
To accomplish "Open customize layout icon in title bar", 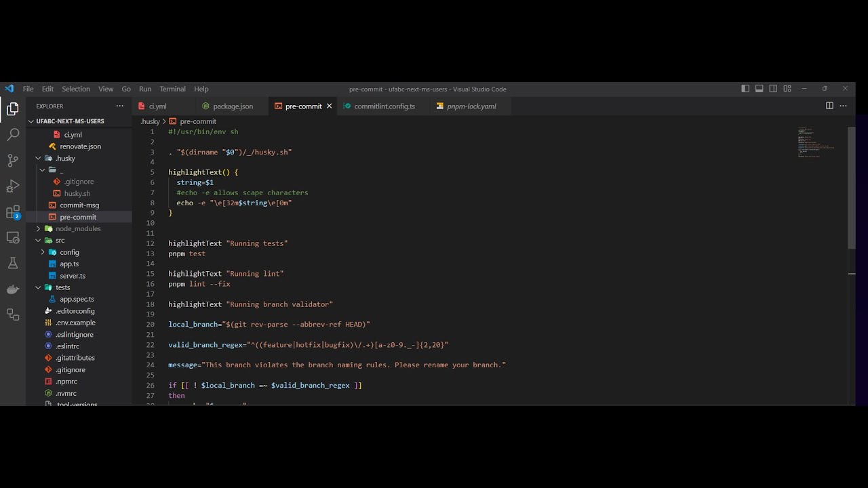I will point(787,89).
